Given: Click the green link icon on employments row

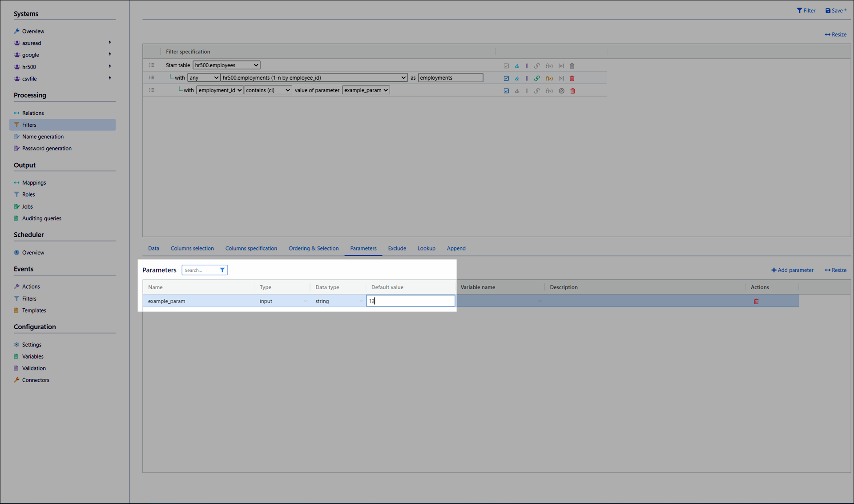Looking at the screenshot, I should point(537,78).
